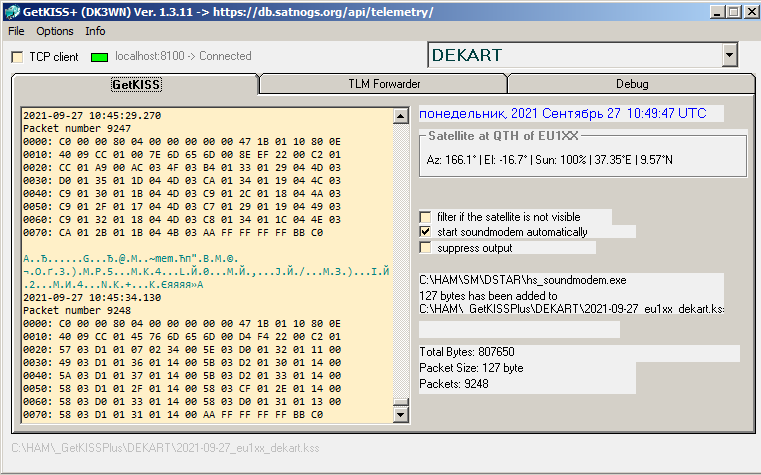
Task: Click the UTC date and time display
Action: click(562, 114)
